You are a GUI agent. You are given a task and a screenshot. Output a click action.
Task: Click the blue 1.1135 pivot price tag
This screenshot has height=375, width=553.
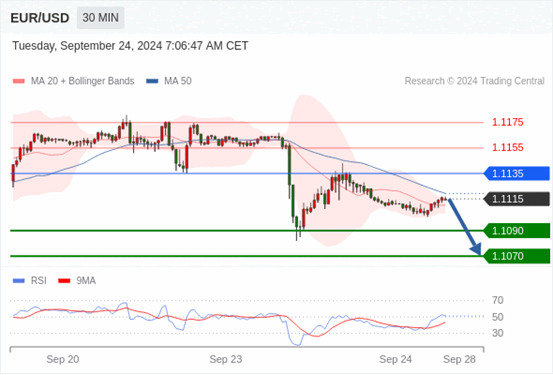[517, 174]
